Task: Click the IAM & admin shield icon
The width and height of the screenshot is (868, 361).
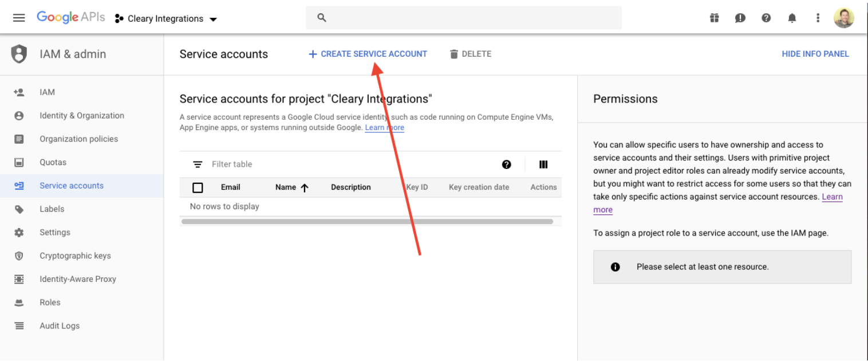Action: [x=19, y=54]
